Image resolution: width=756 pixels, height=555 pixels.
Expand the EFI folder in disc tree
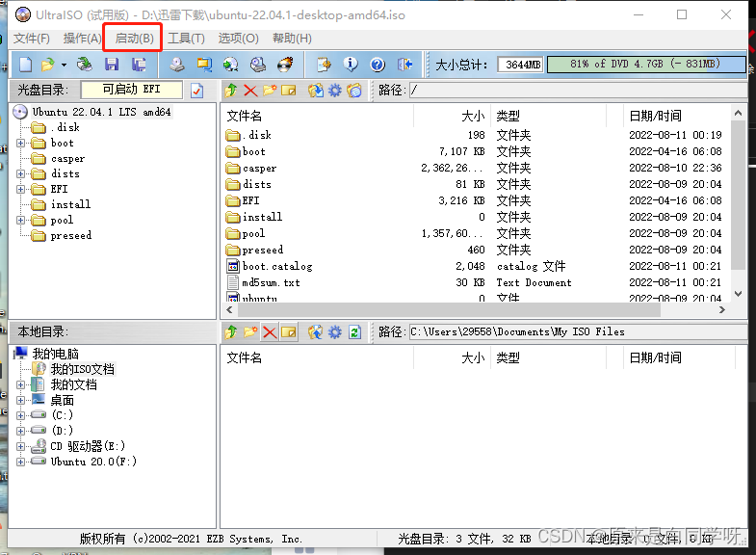[21, 189]
